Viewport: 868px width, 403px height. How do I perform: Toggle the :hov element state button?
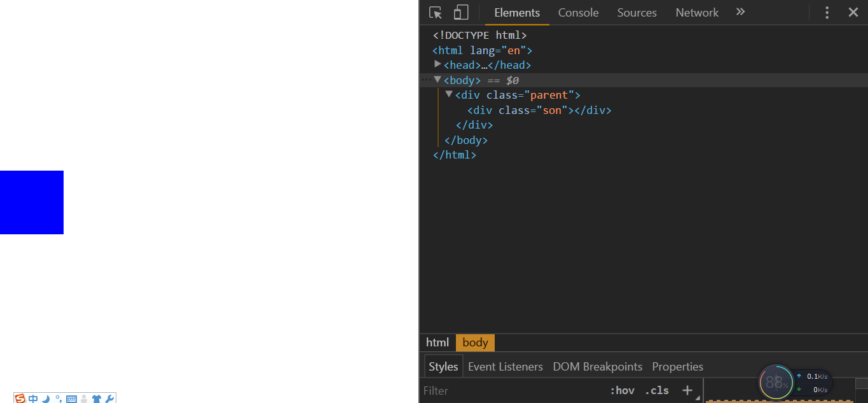pyautogui.click(x=622, y=391)
